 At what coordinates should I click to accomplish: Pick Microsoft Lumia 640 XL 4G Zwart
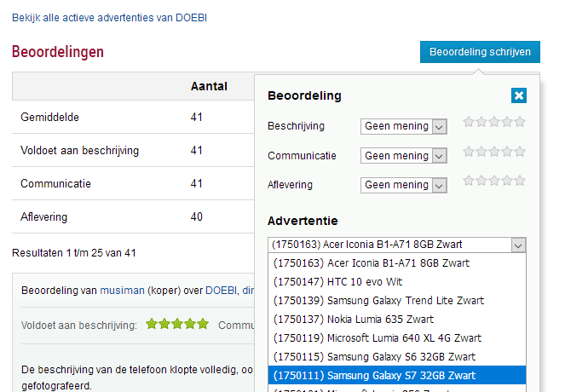(x=377, y=337)
